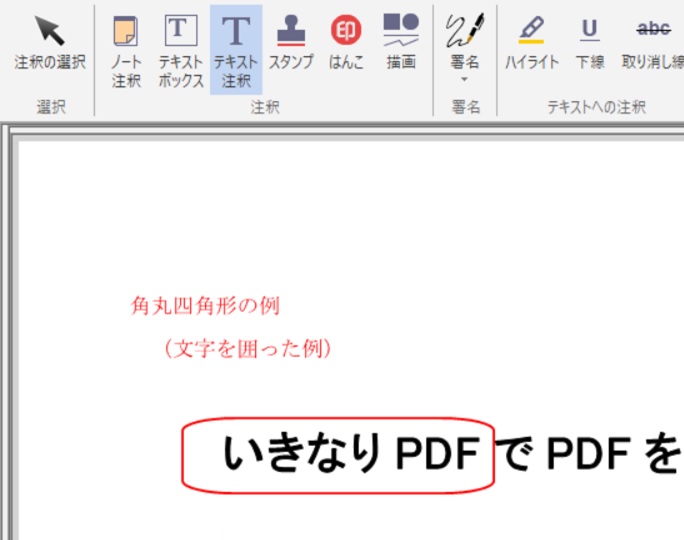
Task: Open the 描画 drawing shapes tool
Action: point(401,43)
